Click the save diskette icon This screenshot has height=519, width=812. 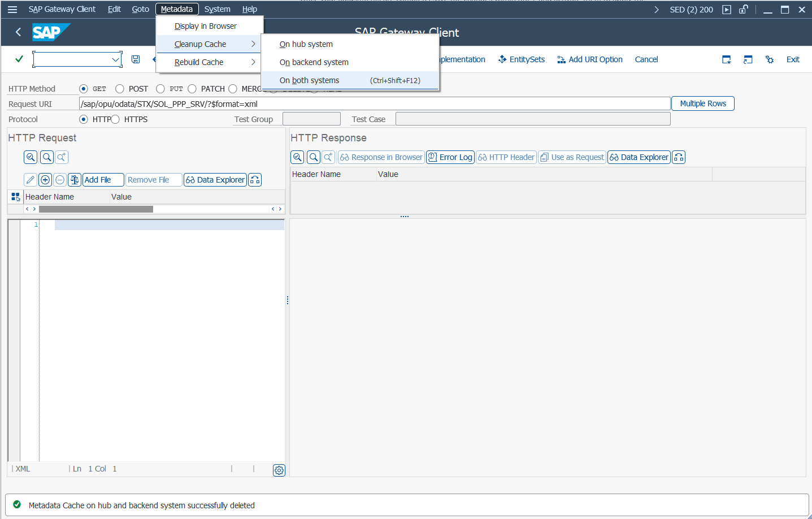136,59
